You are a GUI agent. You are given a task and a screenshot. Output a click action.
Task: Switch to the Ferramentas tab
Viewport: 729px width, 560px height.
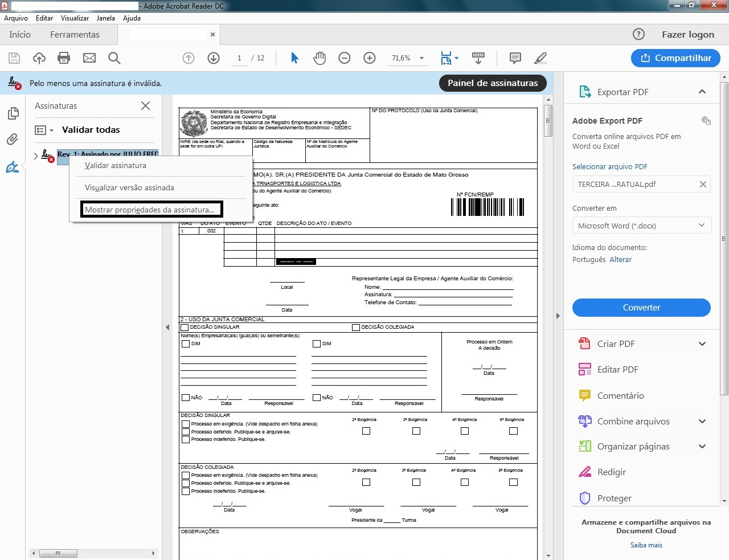(x=75, y=35)
